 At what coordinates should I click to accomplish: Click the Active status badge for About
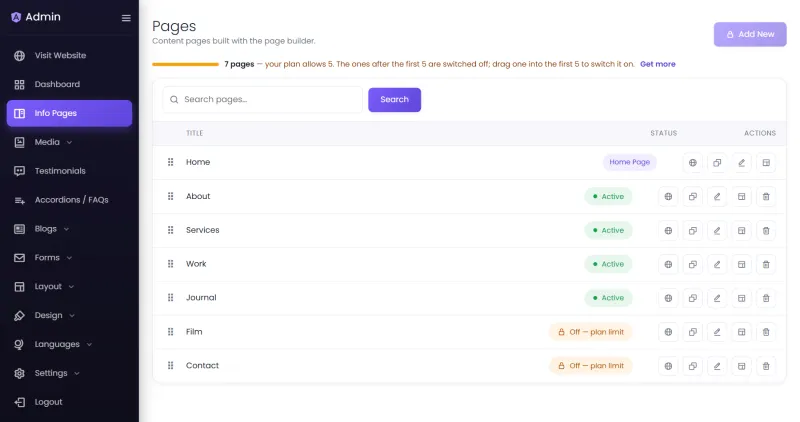[x=608, y=196]
